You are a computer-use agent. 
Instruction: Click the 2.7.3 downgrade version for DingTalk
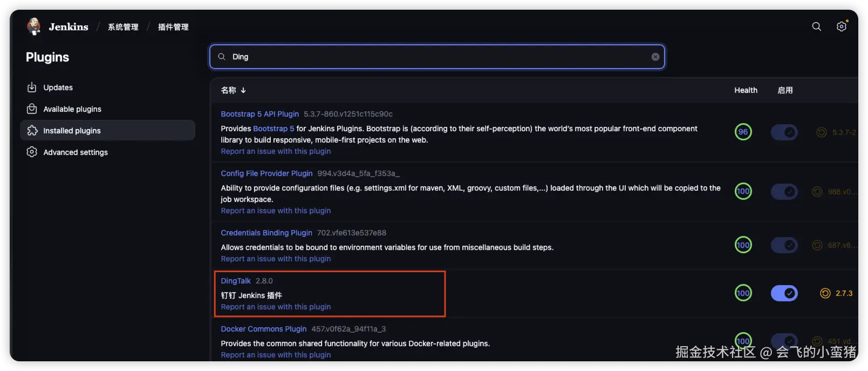pos(844,293)
